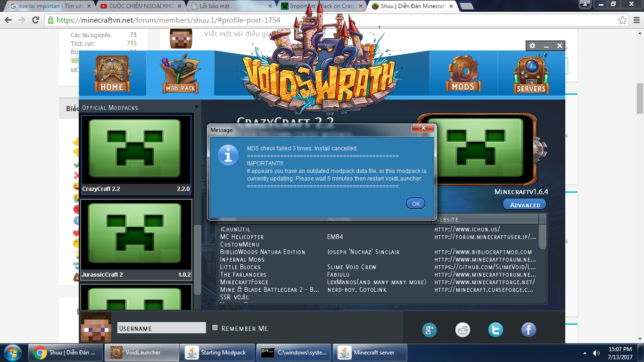Click OK in the Message dialog
Screen dimensions: 644x362
[x=416, y=204]
